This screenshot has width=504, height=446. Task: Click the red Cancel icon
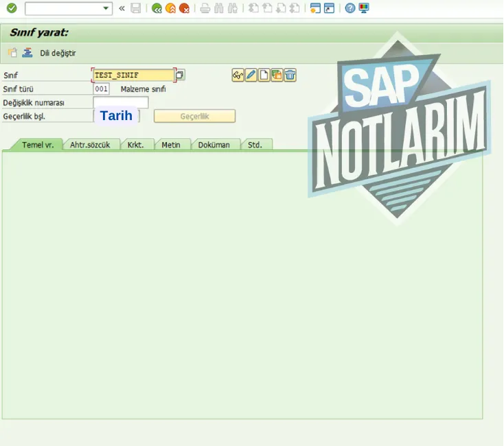pos(184,8)
